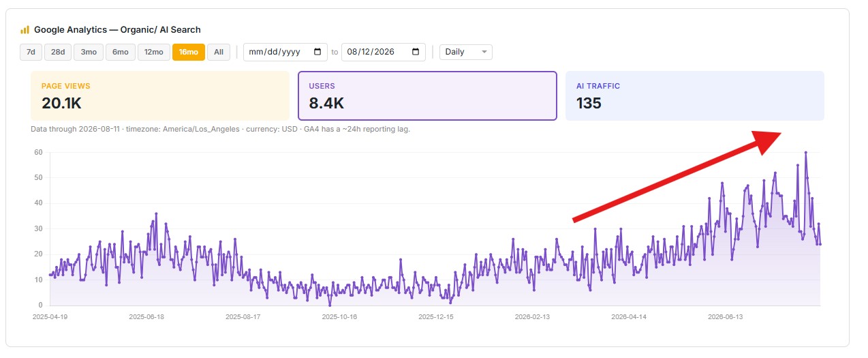Click the 2026-02-13 x-axis date label
Image resolution: width=868 pixels, height=358 pixels.
(533, 317)
